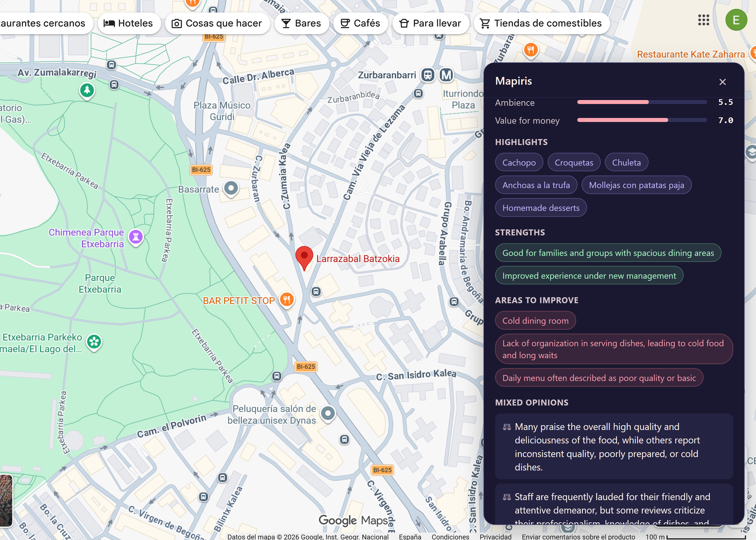Click the 100 m map scale
Image resolution: width=756 pixels, height=540 pixels.
click(696, 537)
